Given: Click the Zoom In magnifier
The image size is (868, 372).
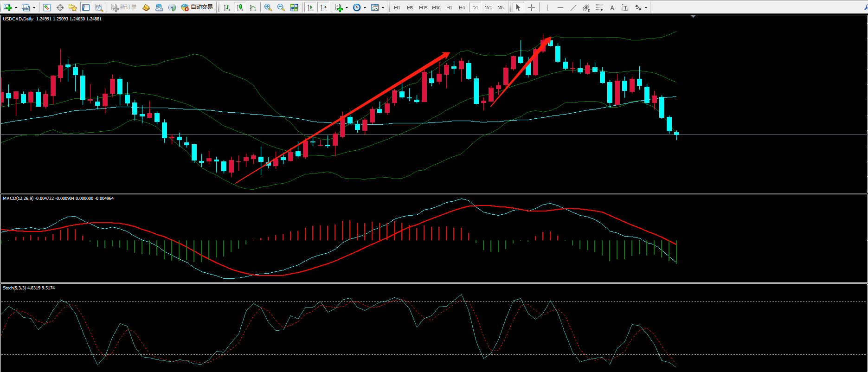Looking at the screenshot, I should point(268,7).
